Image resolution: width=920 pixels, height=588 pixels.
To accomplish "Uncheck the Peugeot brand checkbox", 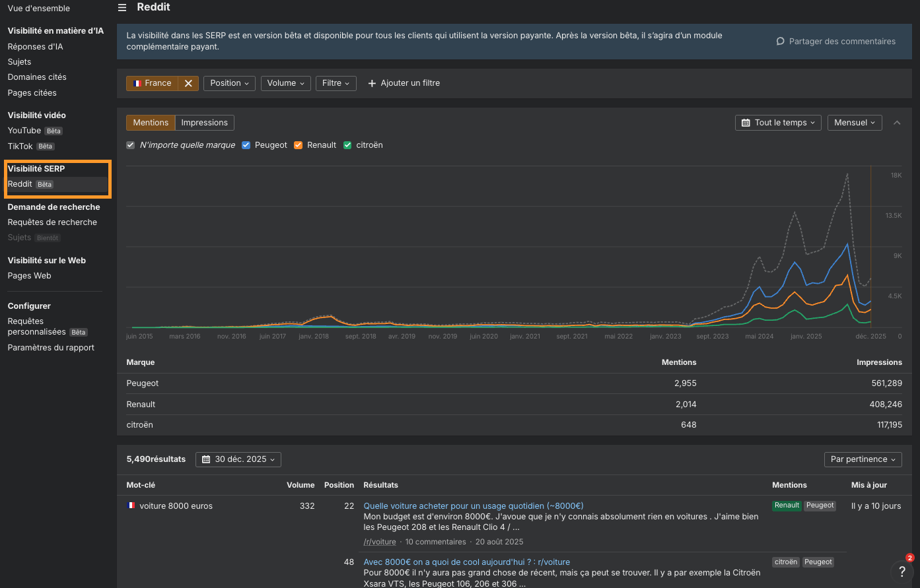I will point(246,145).
